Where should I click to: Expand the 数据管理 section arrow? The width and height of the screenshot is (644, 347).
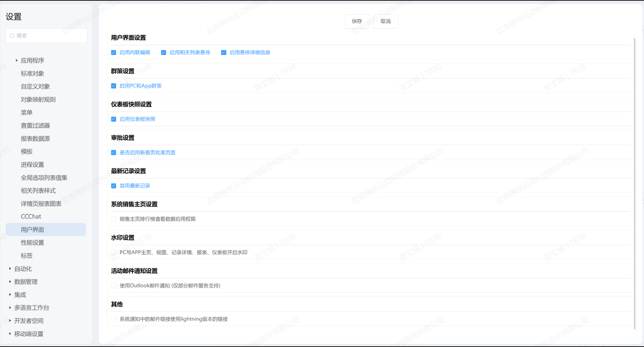[10, 281]
